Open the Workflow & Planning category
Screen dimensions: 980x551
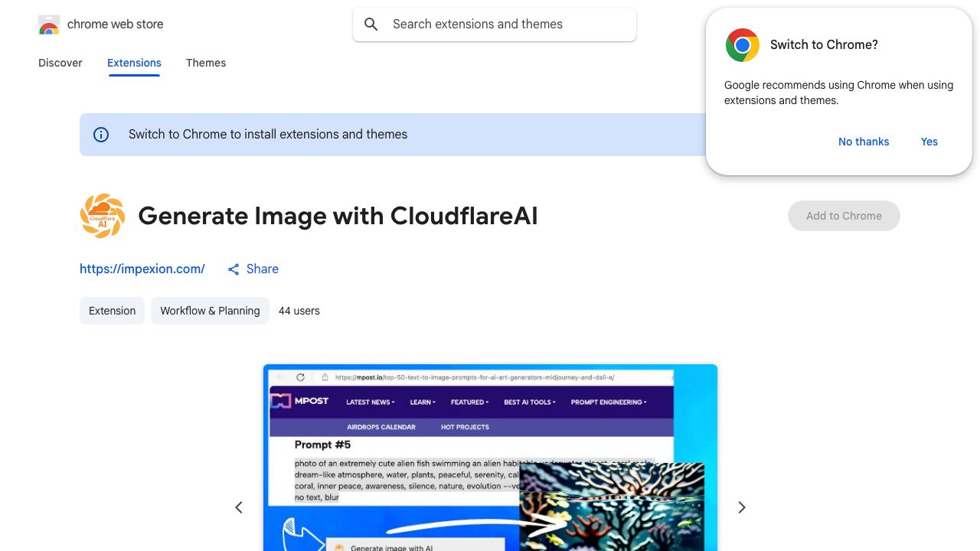point(210,311)
